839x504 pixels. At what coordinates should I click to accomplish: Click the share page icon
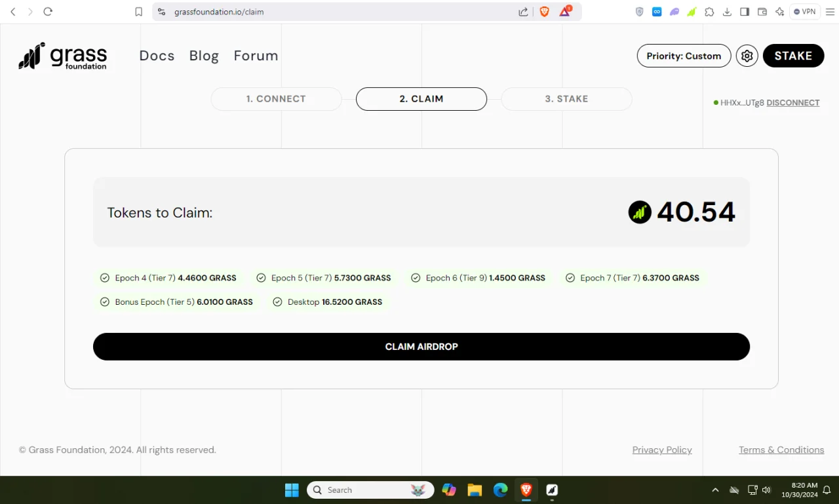523,12
